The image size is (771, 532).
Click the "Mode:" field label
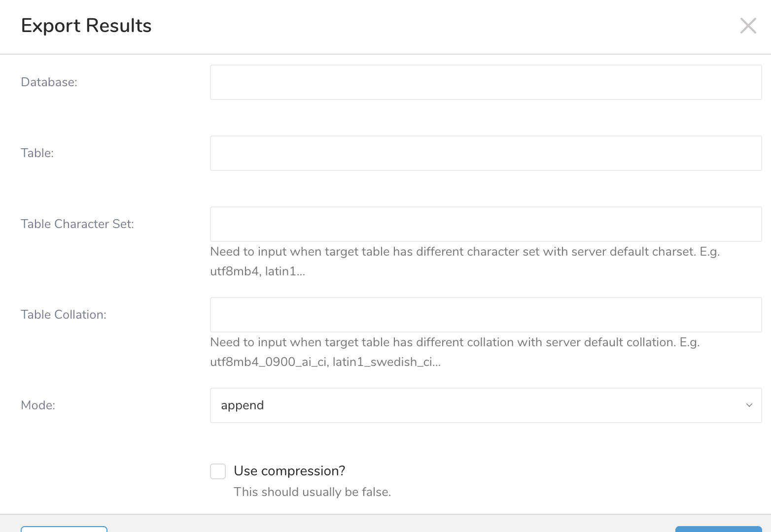[38, 405]
